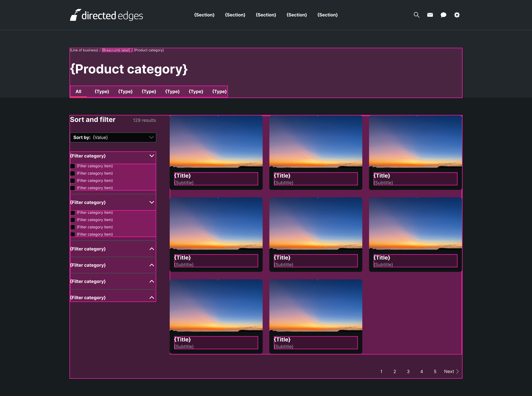The width and height of the screenshot is (532, 396).
Task: Click the search magnifier icon in header
Action: (417, 15)
